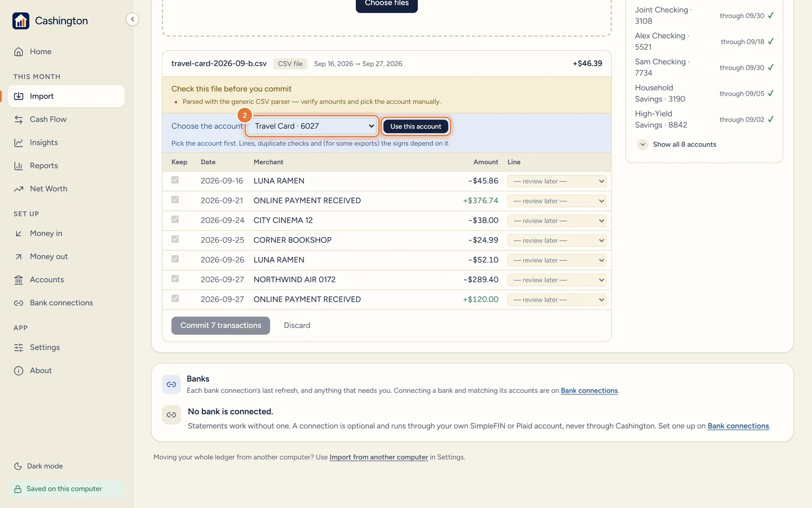
Task: Open the Travel Card · 6027 account dropdown
Action: 313,126
